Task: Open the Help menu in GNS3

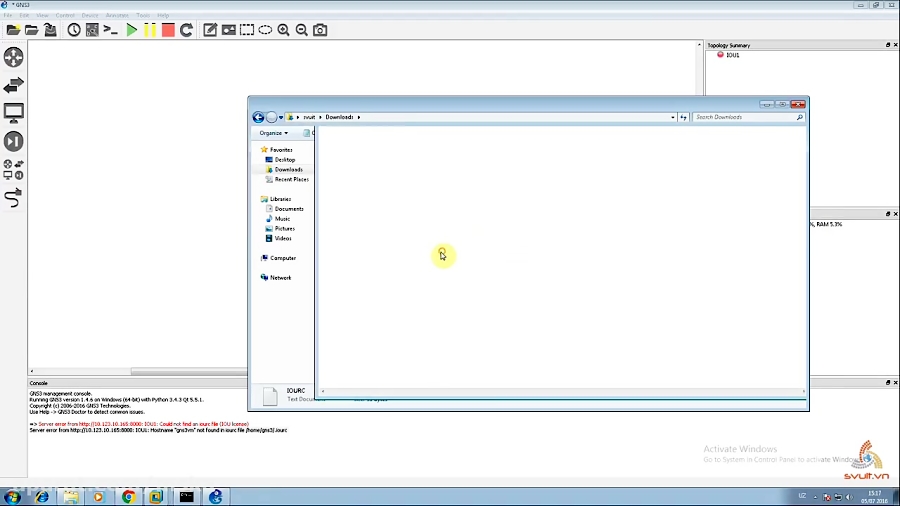Action: (164, 15)
